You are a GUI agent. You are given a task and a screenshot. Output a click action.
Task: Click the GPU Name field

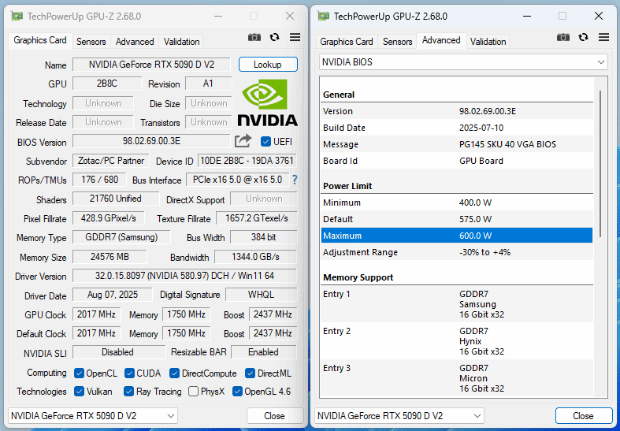(151, 64)
